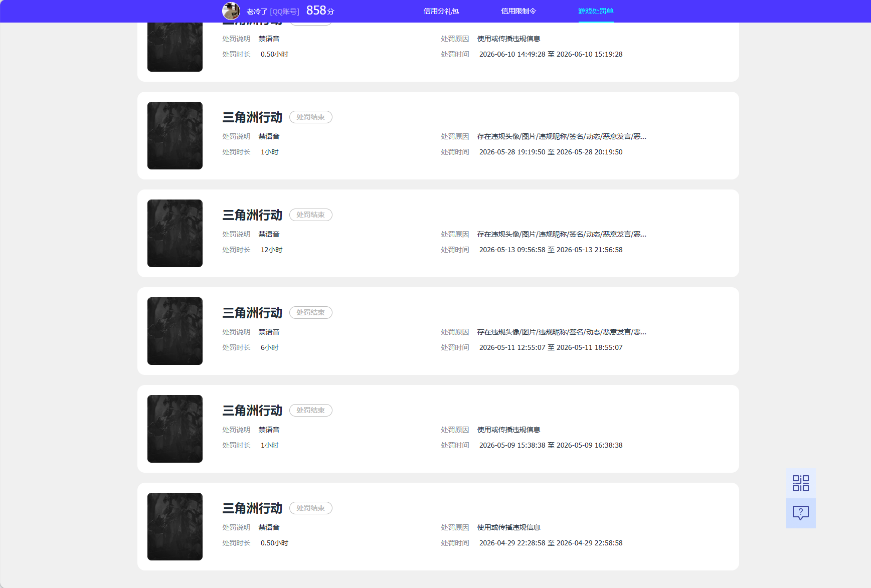Click 禁语音 value on 2026-05-11 card
Viewport: 871px width, 588px height.
pyautogui.click(x=269, y=332)
